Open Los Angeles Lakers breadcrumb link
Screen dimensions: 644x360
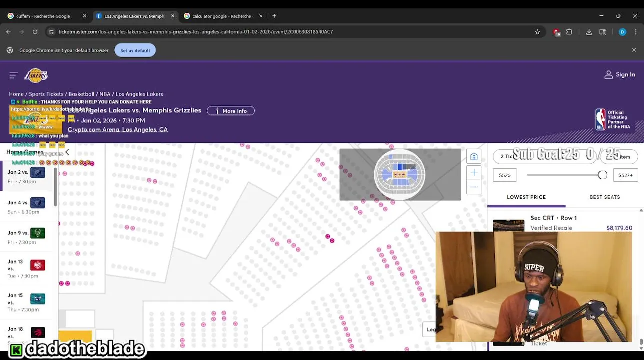click(x=139, y=94)
